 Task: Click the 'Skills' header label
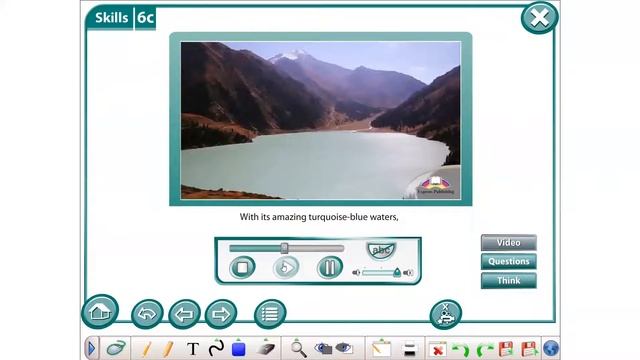pos(111,18)
